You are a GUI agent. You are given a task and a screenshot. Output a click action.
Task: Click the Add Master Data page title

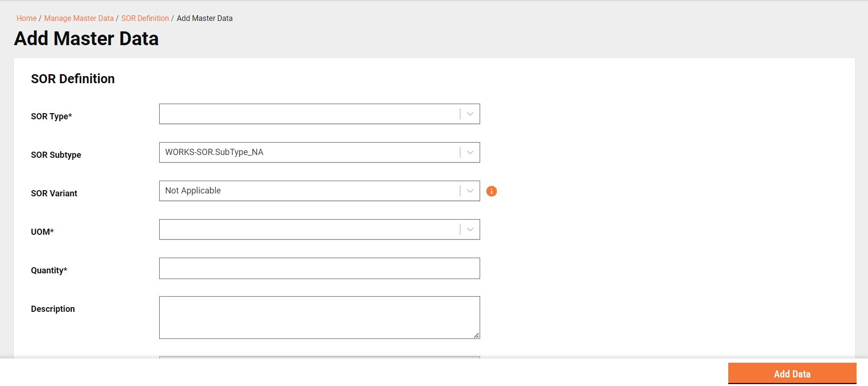click(x=87, y=39)
